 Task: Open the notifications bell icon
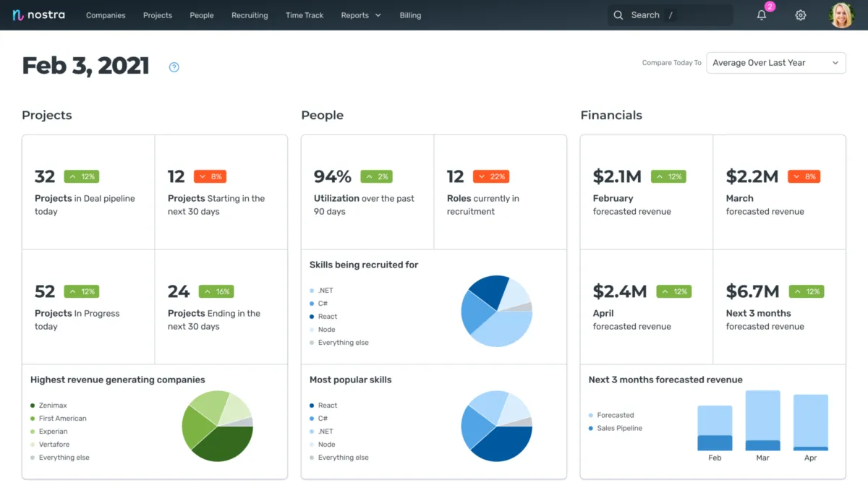click(762, 15)
